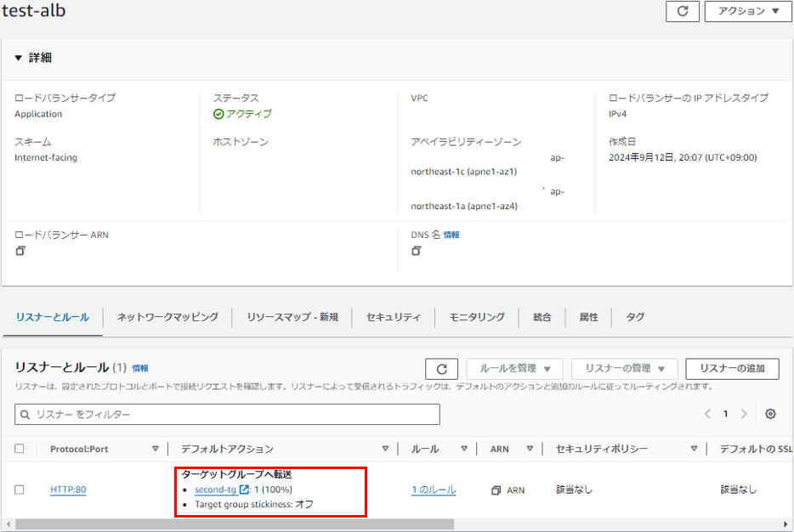Select page number 1 in pagination
The height and width of the screenshot is (532, 794).
tap(725, 414)
